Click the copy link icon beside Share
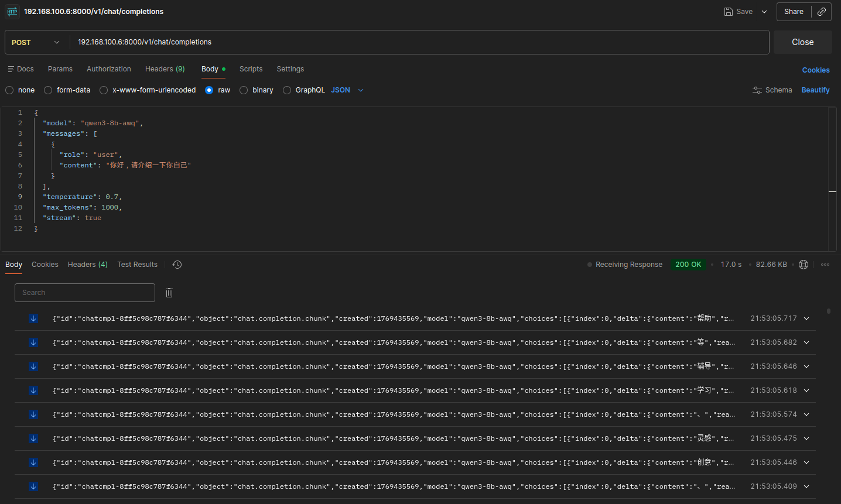The width and height of the screenshot is (841, 504). point(822,12)
